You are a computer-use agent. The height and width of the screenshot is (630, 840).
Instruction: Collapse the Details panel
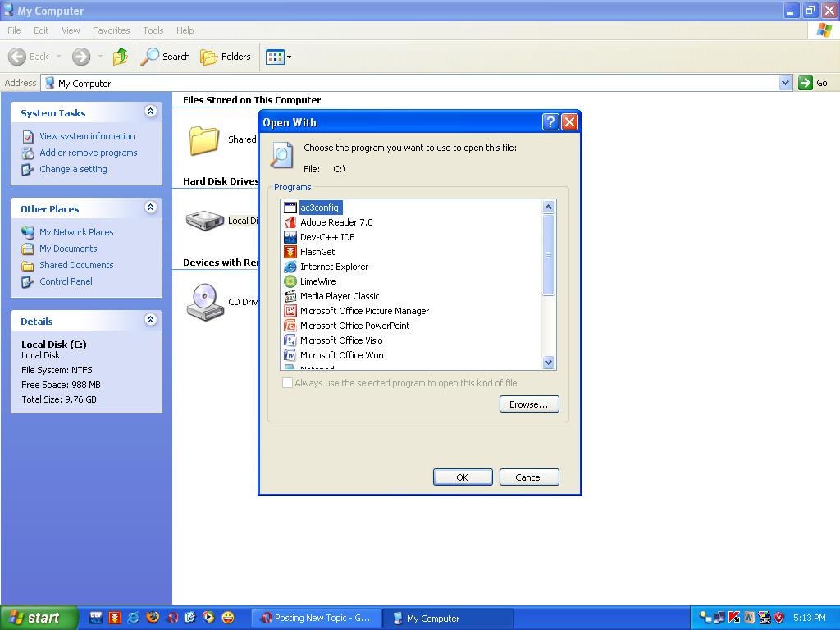151,320
